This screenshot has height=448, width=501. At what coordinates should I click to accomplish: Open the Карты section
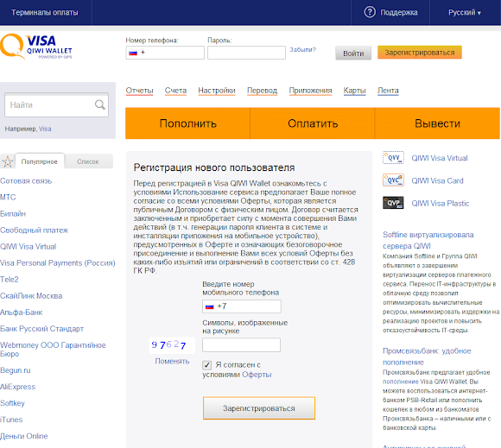pyautogui.click(x=354, y=91)
